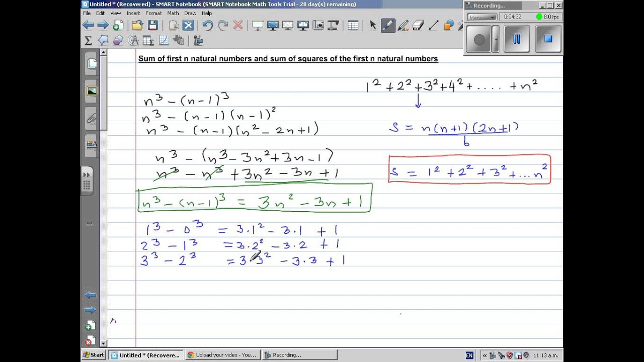This screenshot has height=362, width=644.
Task: Select the irregular polygons tool
Action: tap(103, 40)
